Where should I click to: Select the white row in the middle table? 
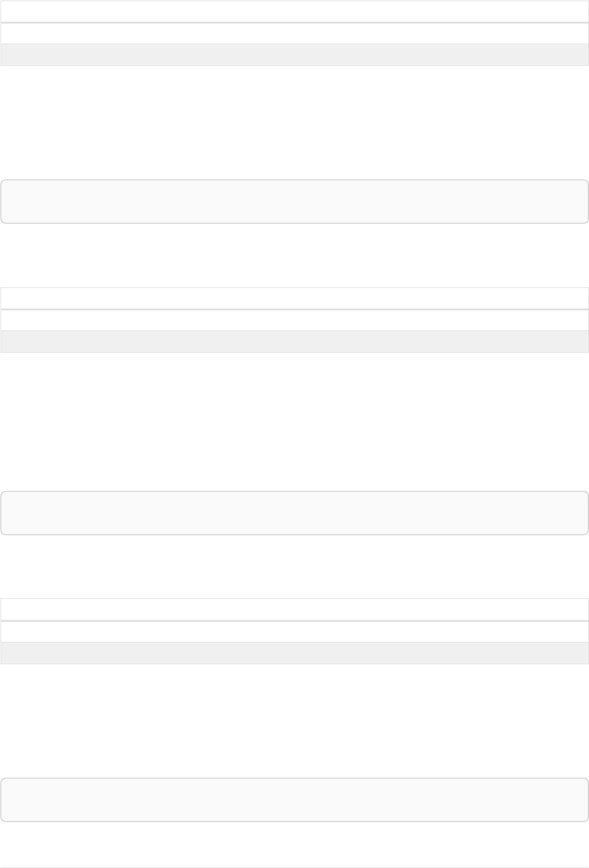[294, 320]
